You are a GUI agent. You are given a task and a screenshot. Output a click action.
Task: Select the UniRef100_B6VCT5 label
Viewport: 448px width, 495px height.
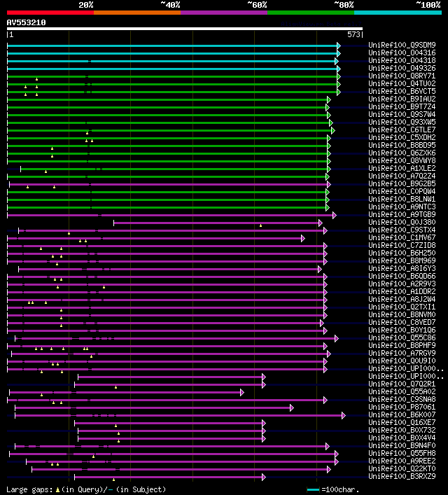(x=402, y=91)
